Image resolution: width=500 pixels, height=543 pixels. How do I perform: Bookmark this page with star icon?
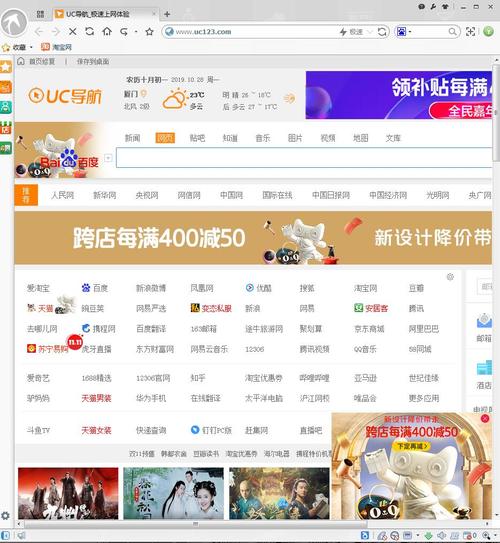point(149,32)
